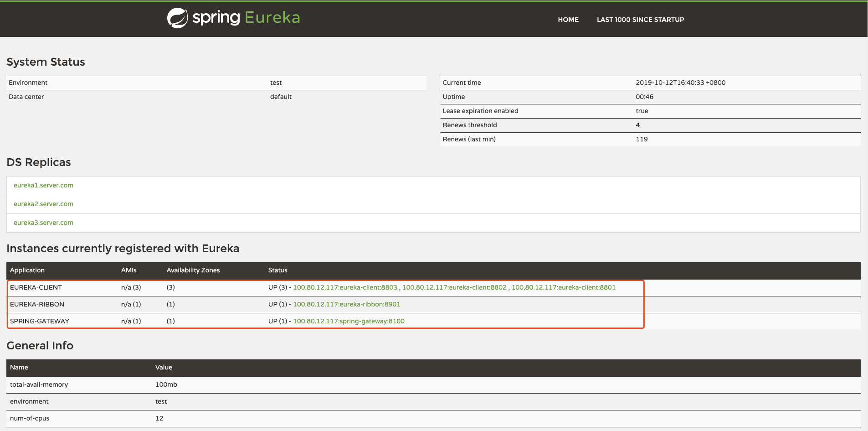
Task: Open LAST 1000 SINCE STARTUP page
Action: point(640,20)
